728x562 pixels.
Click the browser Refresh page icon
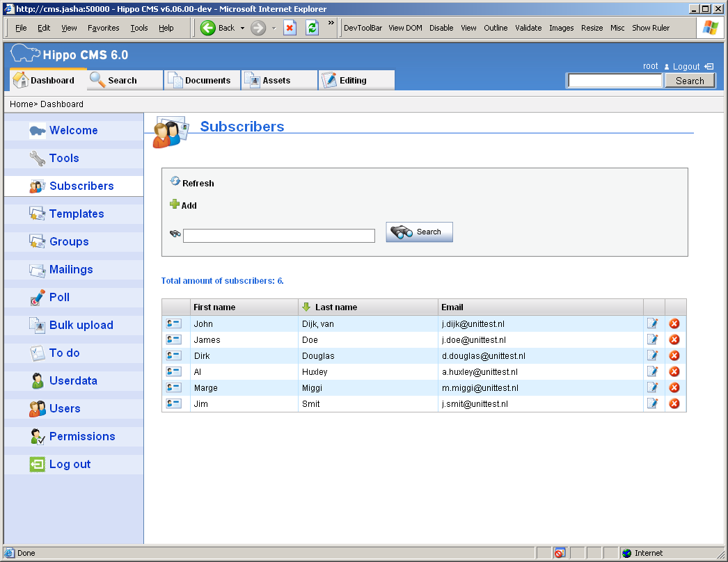coord(312,28)
